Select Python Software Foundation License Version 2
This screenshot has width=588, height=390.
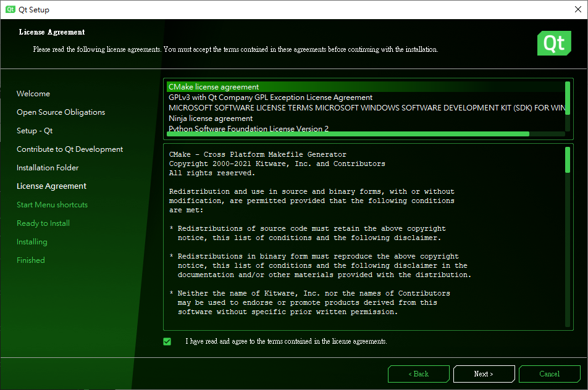point(366,128)
